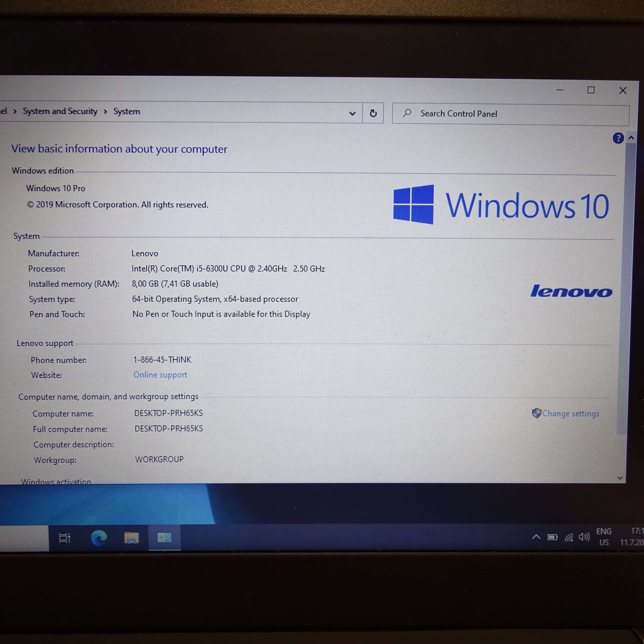Click the Windows 10 logo

coord(501,205)
